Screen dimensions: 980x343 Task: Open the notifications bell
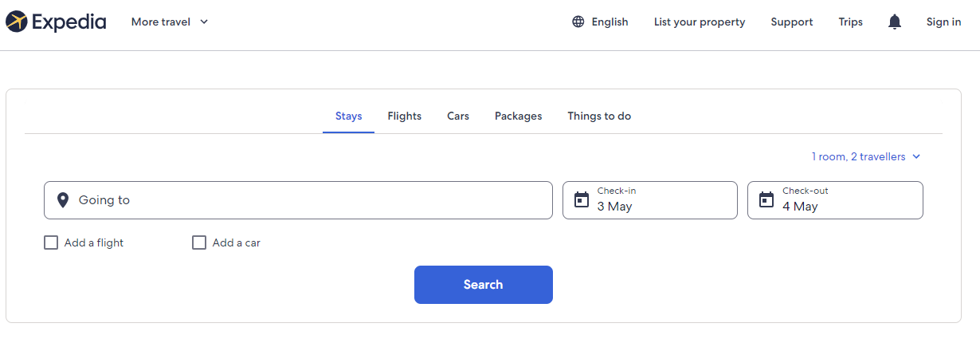[x=895, y=22]
